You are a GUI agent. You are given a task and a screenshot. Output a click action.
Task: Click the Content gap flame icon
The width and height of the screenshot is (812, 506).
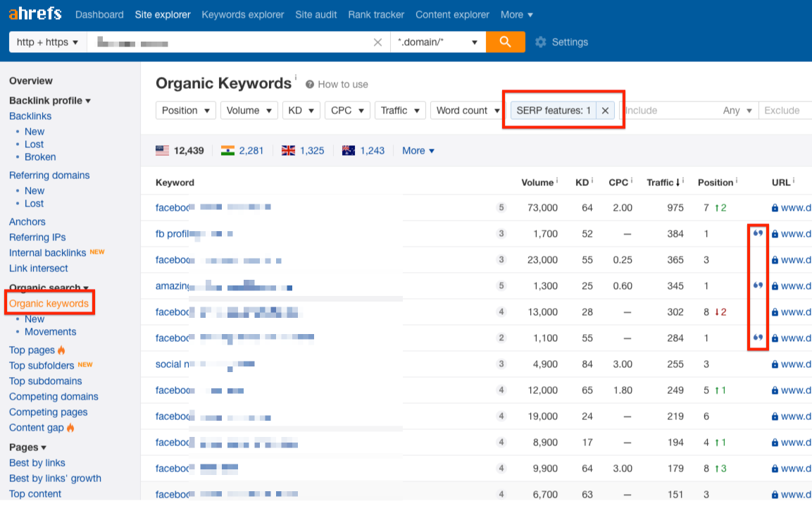(70, 428)
